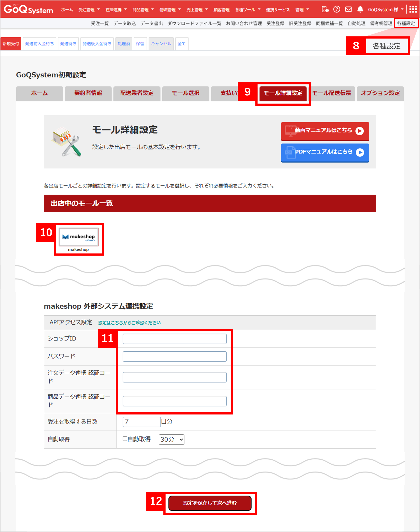Open the 30分 interval dropdown
Viewport: 420px width, 532px height.
[x=171, y=440]
